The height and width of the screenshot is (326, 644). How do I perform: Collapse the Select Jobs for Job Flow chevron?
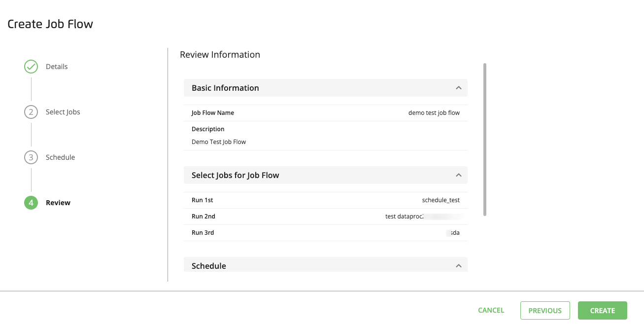click(458, 175)
